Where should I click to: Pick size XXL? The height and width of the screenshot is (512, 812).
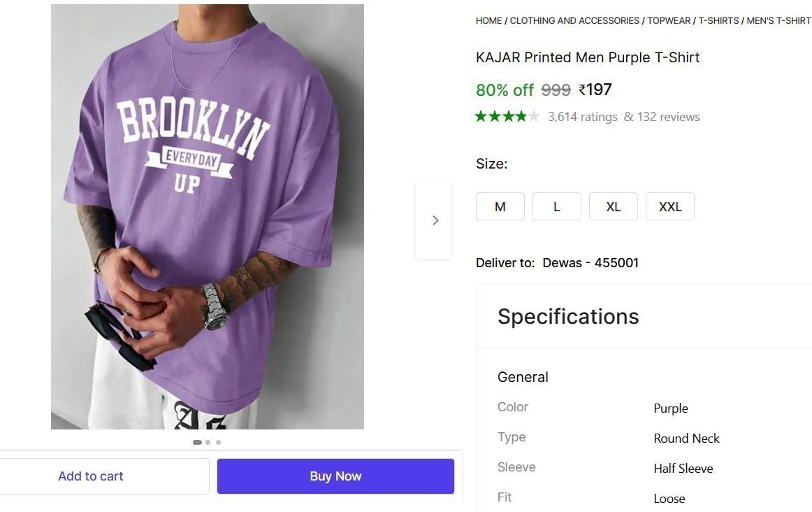[x=669, y=206]
